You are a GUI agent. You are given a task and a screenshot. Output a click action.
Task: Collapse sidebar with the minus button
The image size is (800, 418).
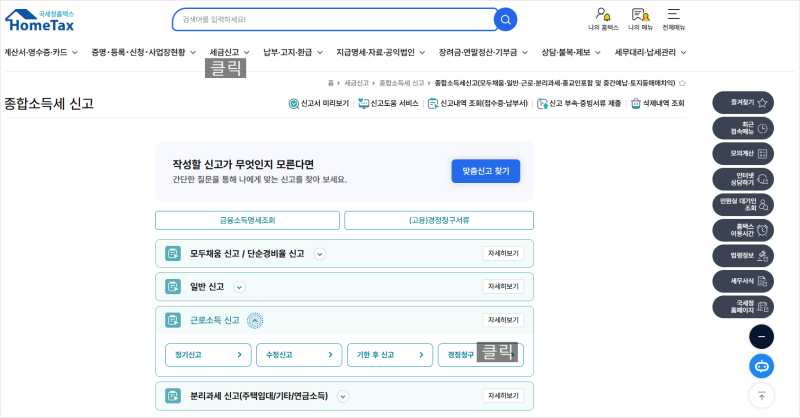click(x=761, y=337)
